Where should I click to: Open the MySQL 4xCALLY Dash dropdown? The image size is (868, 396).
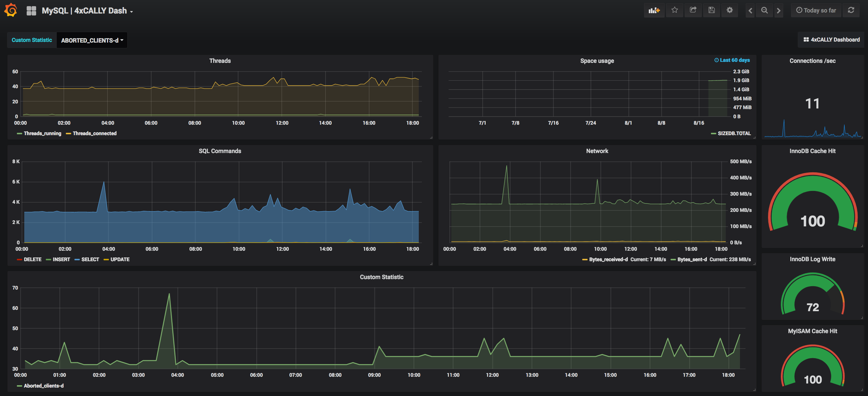pyautogui.click(x=87, y=11)
